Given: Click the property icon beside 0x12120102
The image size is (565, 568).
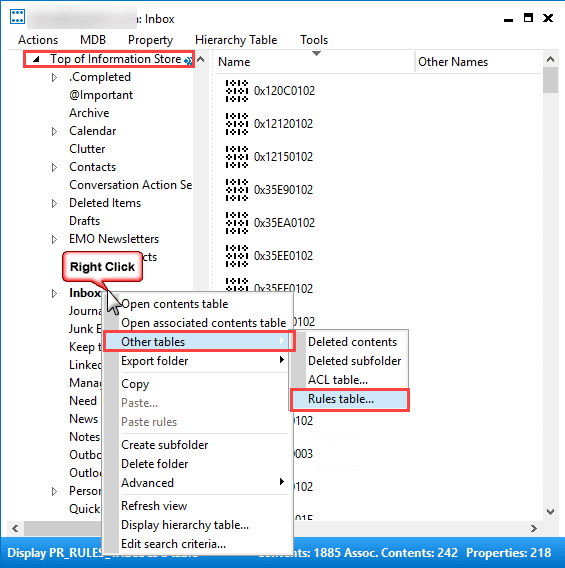Looking at the screenshot, I should point(237,124).
